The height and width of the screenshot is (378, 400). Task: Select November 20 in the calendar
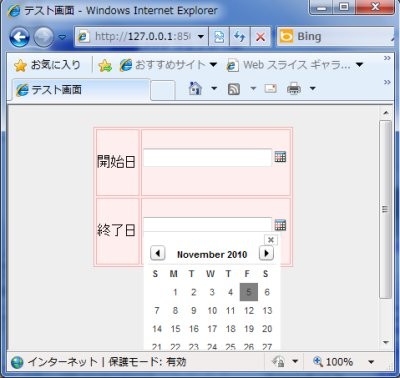267,329
